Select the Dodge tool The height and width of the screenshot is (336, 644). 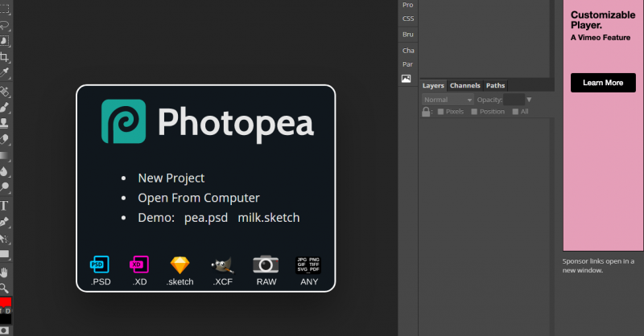[4, 187]
